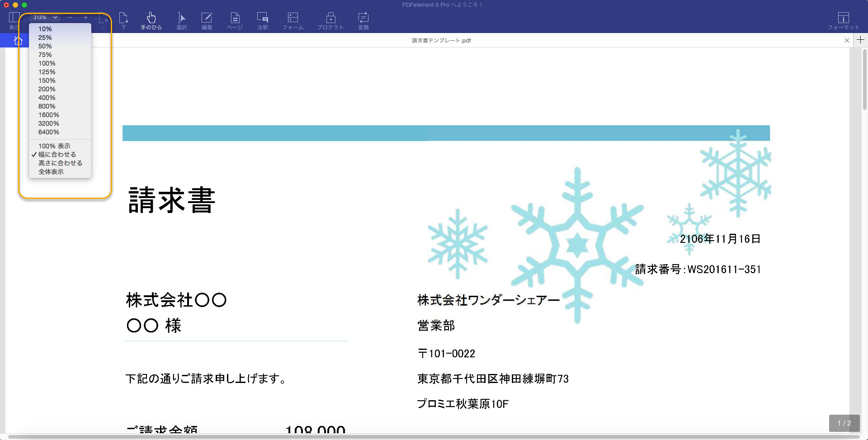Click building name プロミエ秋葉原10F
The height and width of the screenshot is (440, 868).
(462, 404)
